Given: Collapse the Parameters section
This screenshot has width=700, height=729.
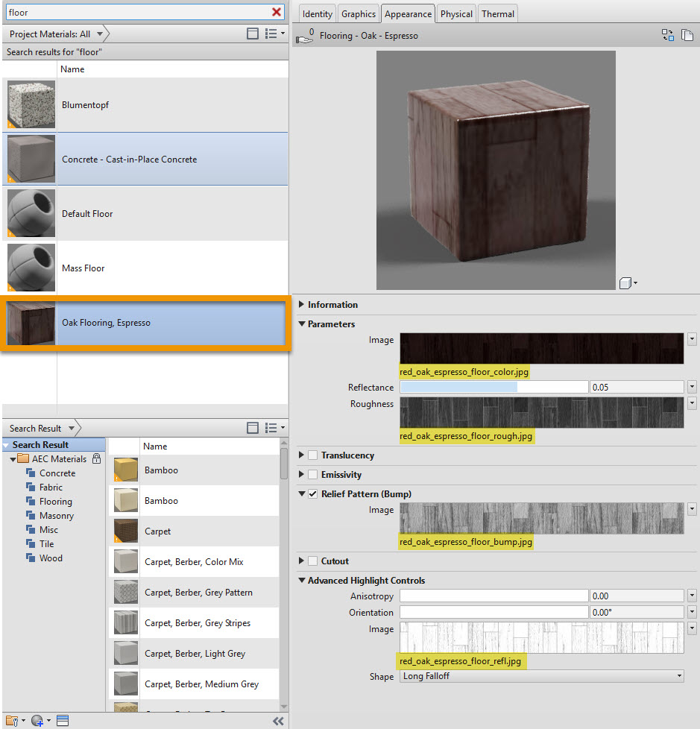Looking at the screenshot, I should 301,324.
